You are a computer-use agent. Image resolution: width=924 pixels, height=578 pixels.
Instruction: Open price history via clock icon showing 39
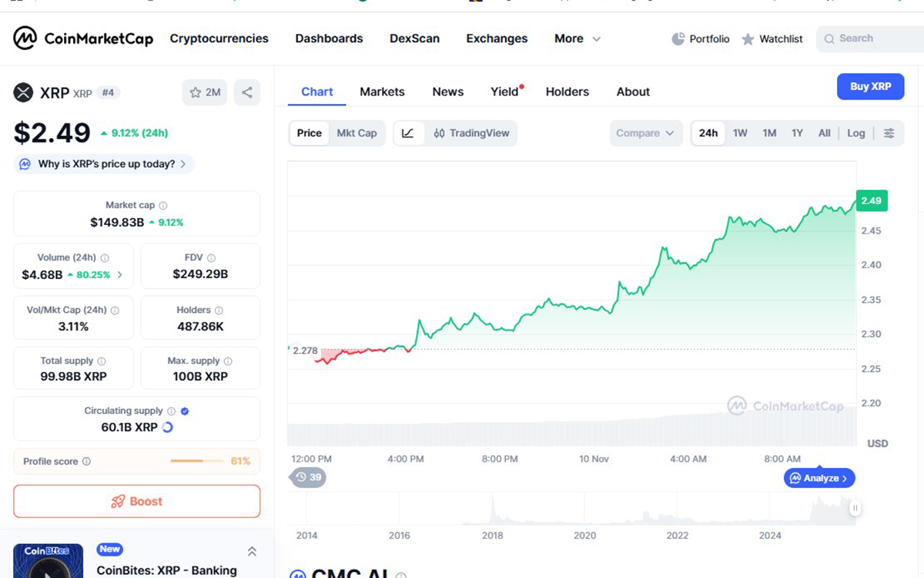coord(307,478)
